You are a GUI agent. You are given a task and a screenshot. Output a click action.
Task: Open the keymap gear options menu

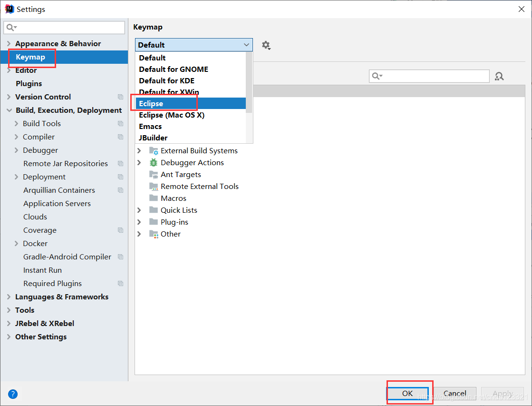[266, 45]
